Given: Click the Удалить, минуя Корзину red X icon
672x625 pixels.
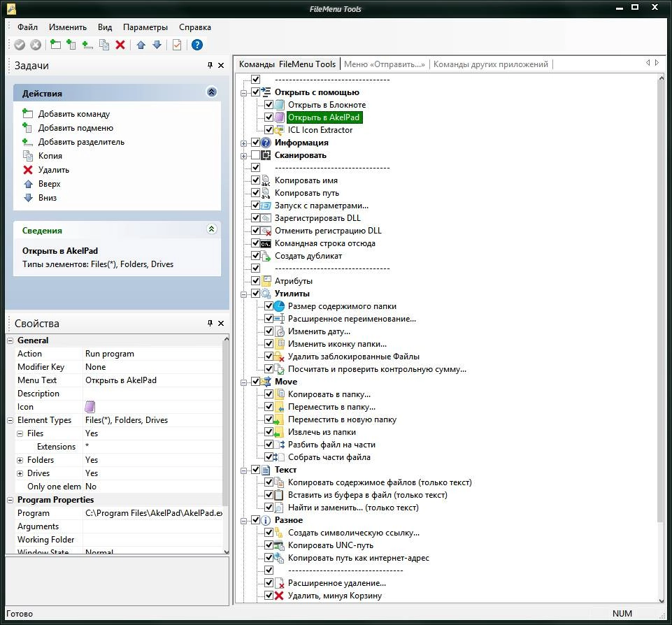Looking at the screenshot, I should coord(279,596).
